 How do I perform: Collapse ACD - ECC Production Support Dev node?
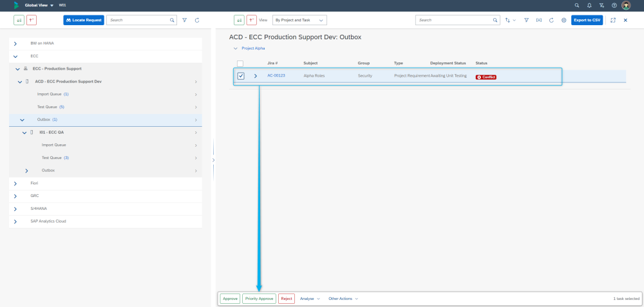20,82
